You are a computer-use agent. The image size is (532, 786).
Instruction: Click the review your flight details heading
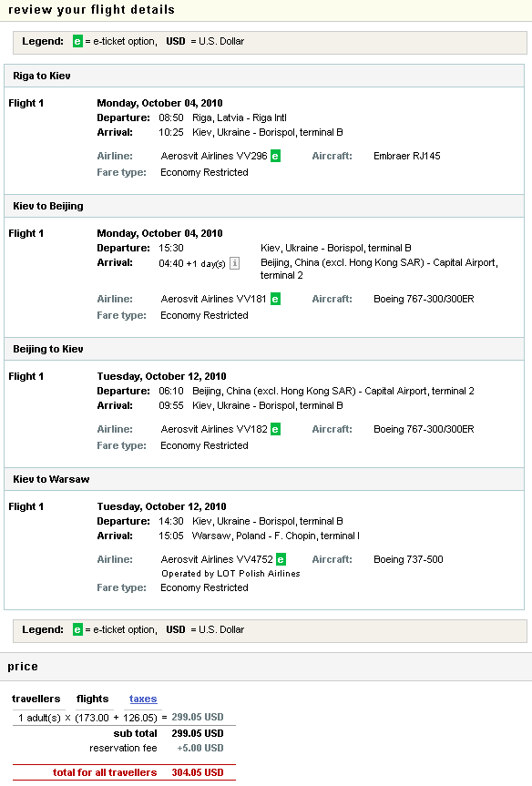coord(91,9)
